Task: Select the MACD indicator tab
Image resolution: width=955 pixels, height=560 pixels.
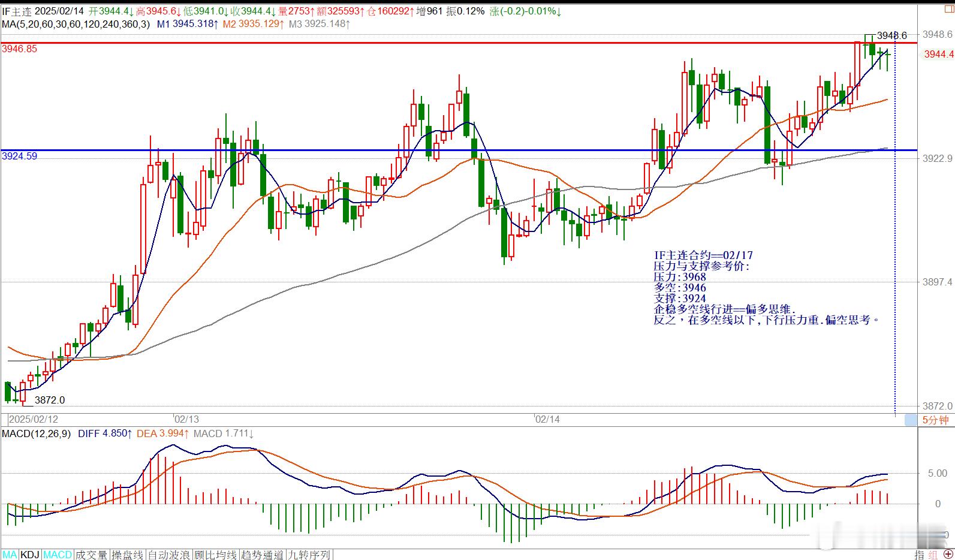Action: (x=58, y=555)
